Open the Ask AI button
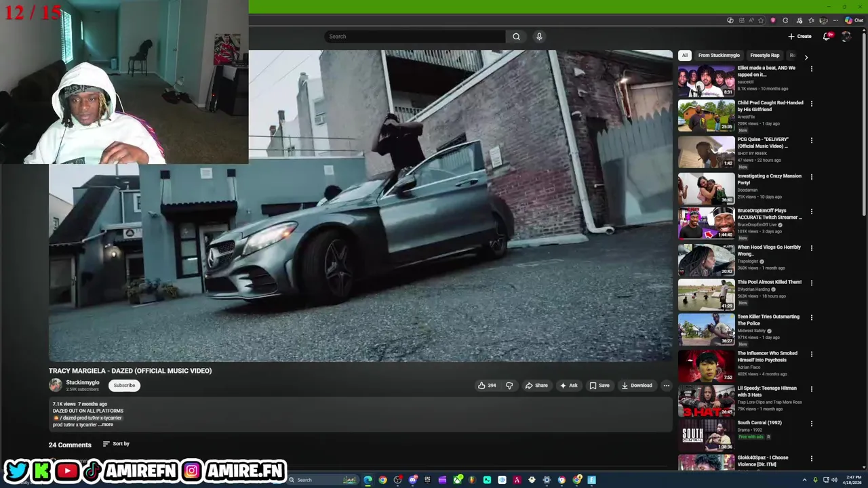Image resolution: width=868 pixels, height=488 pixels. pyautogui.click(x=568, y=386)
